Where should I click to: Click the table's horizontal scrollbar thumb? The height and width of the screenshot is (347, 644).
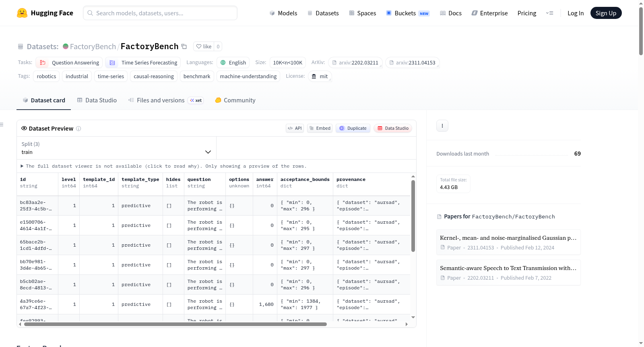pyautogui.click(x=175, y=324)
